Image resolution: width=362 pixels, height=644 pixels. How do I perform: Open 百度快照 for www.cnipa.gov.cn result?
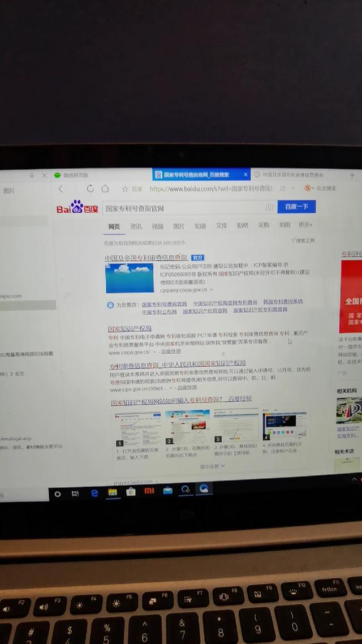point(171,351)
